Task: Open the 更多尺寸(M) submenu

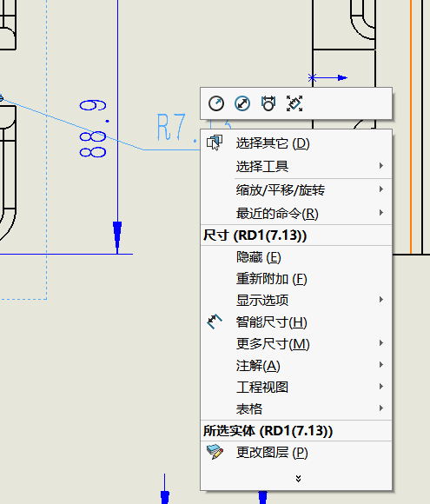Action: tap(296, 343)
